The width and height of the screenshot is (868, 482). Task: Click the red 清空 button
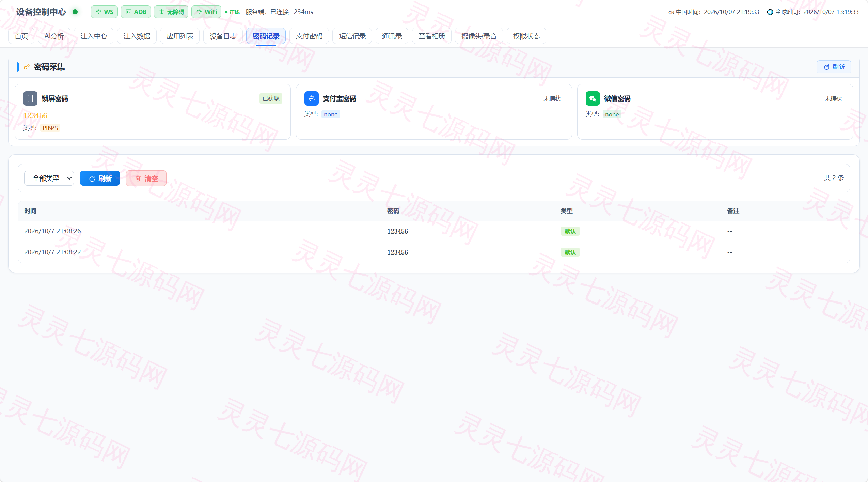click(146, 178)
